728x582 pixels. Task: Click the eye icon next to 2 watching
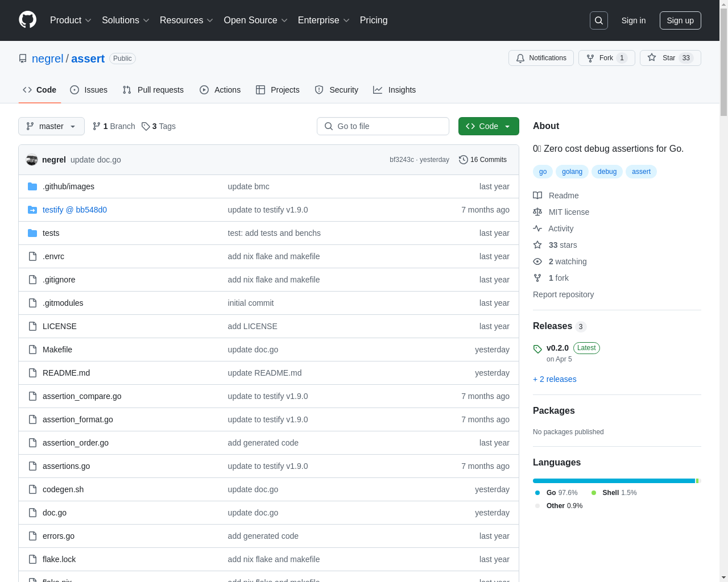pyautogui.click(x=537, y=261)
